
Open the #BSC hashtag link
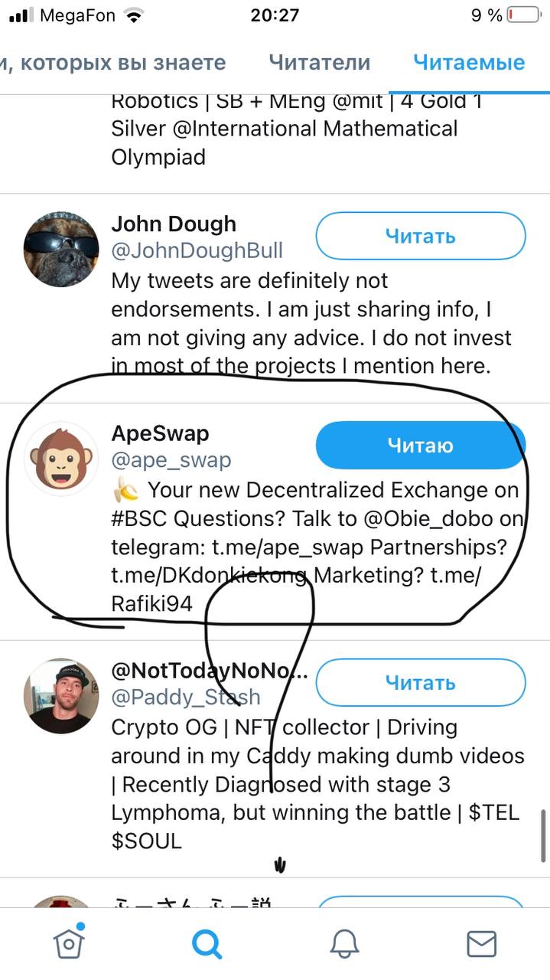(139, 518)
